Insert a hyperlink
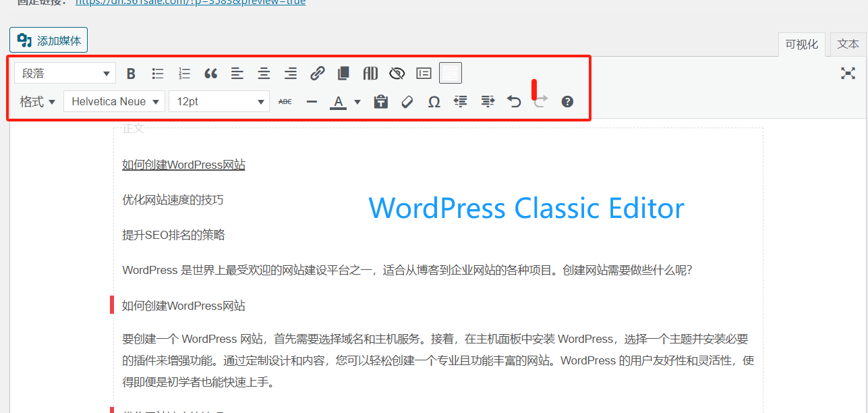 pyautogui.click(x=316, y=73)
